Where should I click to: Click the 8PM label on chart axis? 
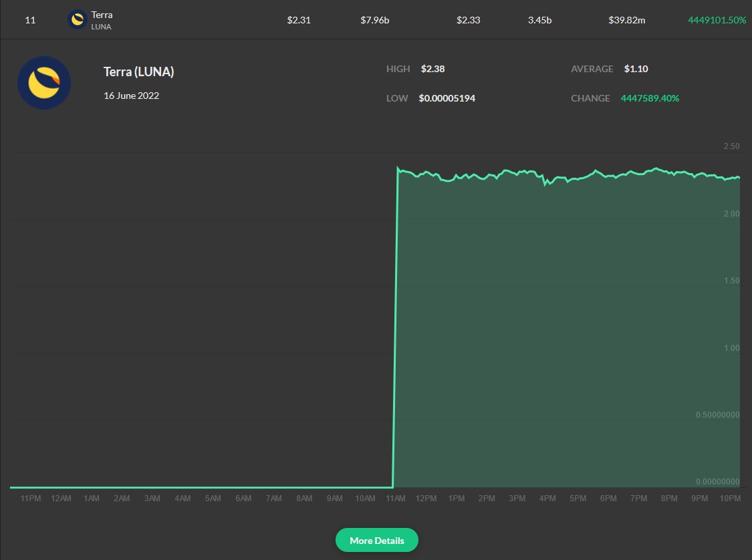669,498
